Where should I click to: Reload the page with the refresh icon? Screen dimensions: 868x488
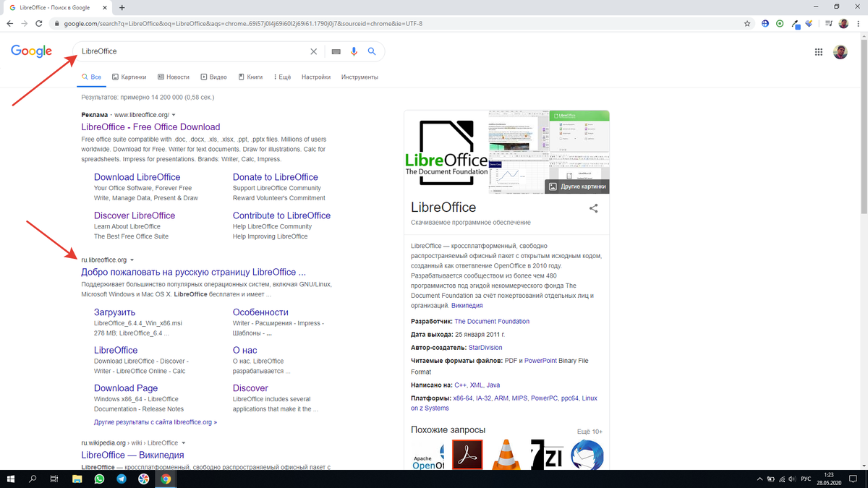tap(40, 23)
